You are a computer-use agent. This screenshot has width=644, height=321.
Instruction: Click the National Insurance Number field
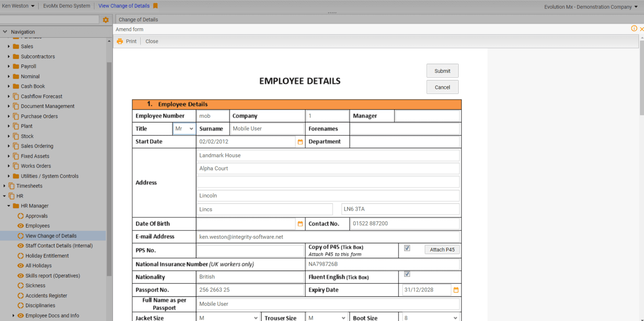(x=383, y=264)
